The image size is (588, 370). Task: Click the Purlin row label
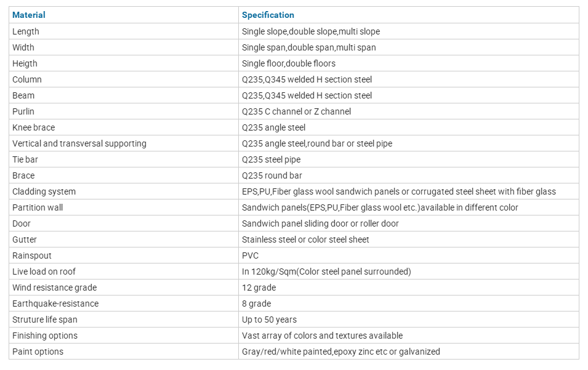23,111
